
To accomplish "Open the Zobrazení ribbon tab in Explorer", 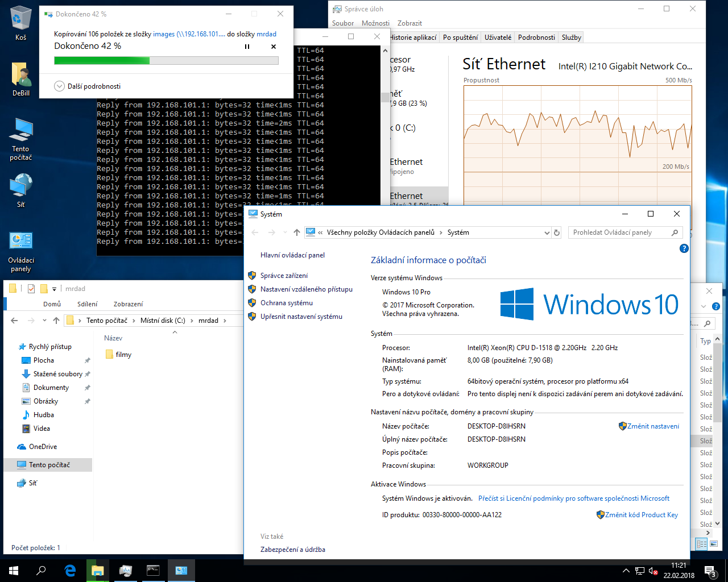I will (129, 304).
